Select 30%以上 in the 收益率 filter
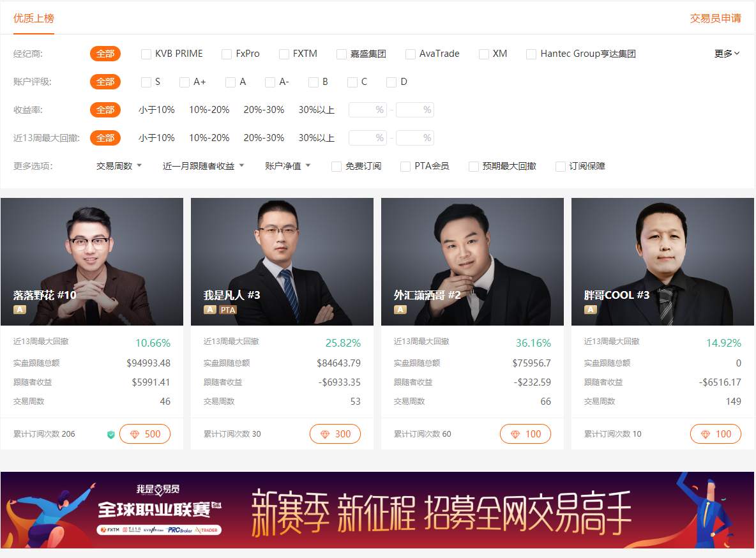 click(316, 110)
